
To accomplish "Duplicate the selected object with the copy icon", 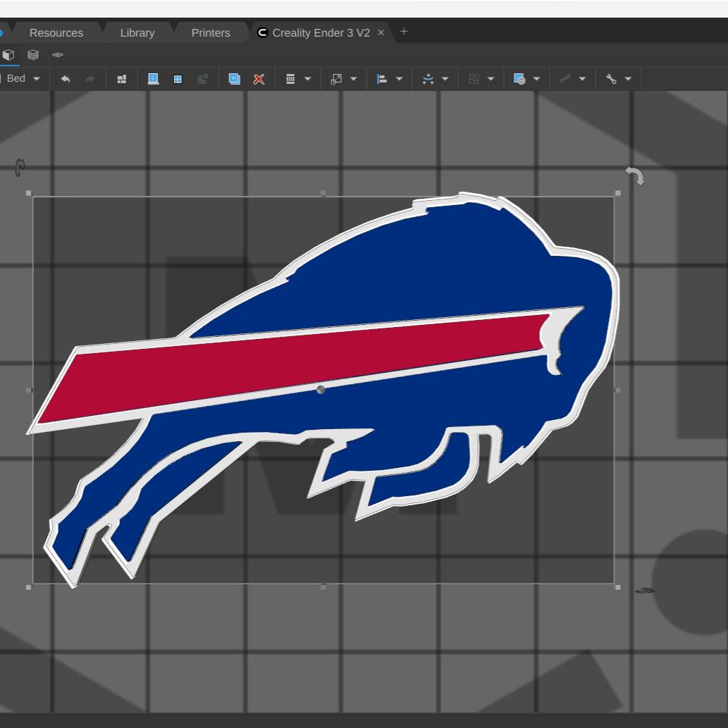I will click(x=234, y=79).
